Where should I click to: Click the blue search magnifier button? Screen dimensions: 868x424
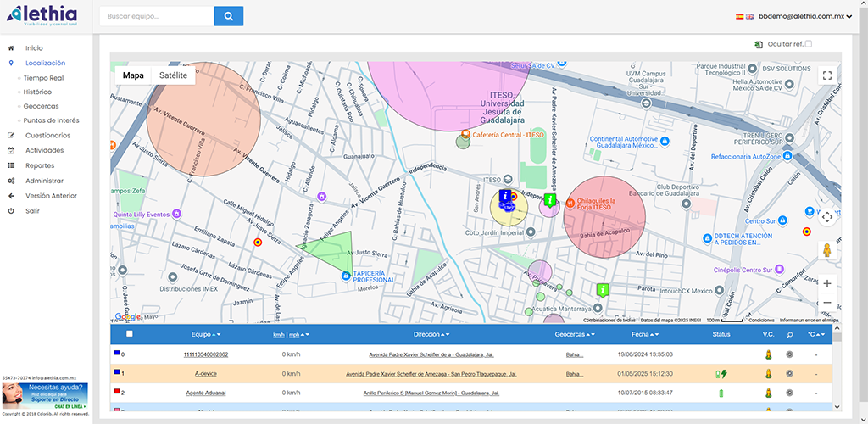point(229,16)
